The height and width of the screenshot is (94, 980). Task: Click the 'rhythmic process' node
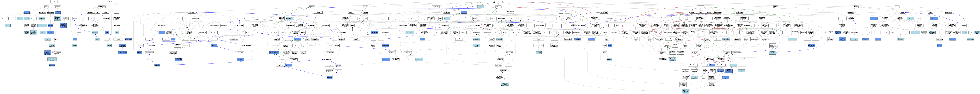[x=481, y=7]
